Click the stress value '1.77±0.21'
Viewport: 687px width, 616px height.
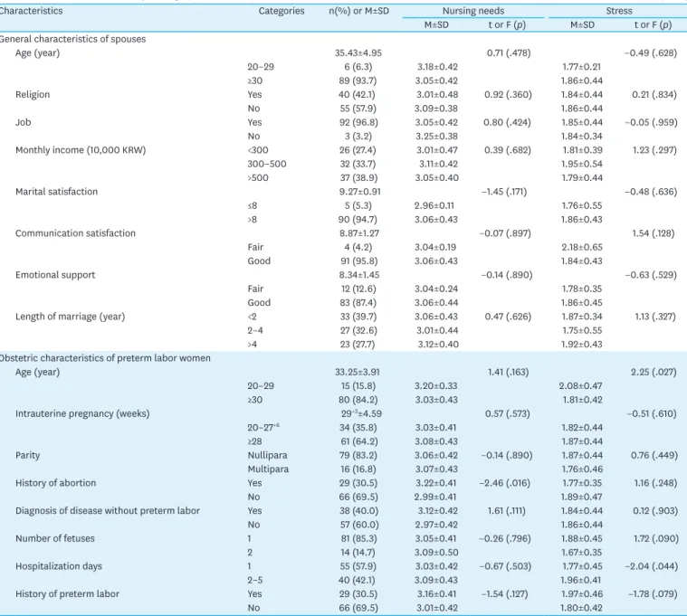[581, 67]
